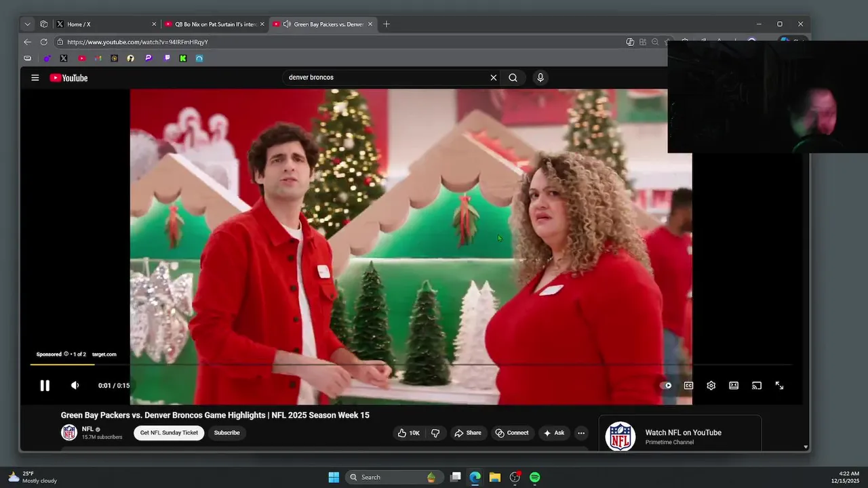Image resolution: width=868 pixels, height=488 pixels.
Task: Go to YouTube home via logo
Action: pos(68,78)
